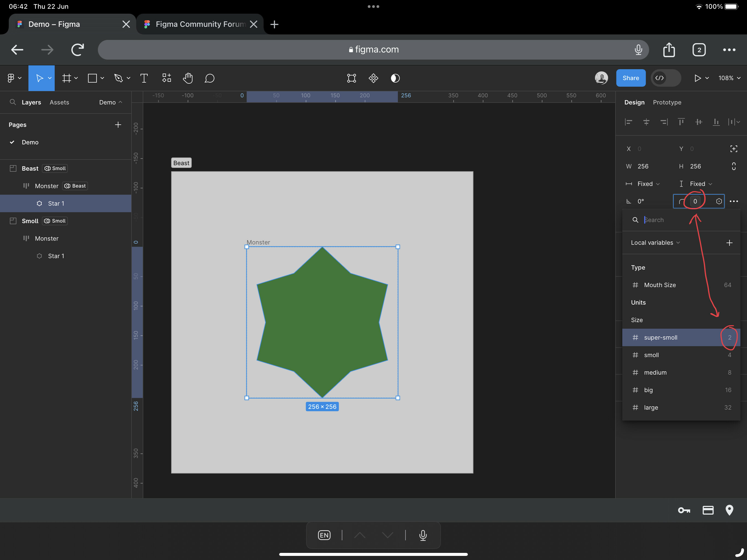Image resolution: width=747 pixels, height=560 pixels.
Task: Click the Share button
Action: 631,78
